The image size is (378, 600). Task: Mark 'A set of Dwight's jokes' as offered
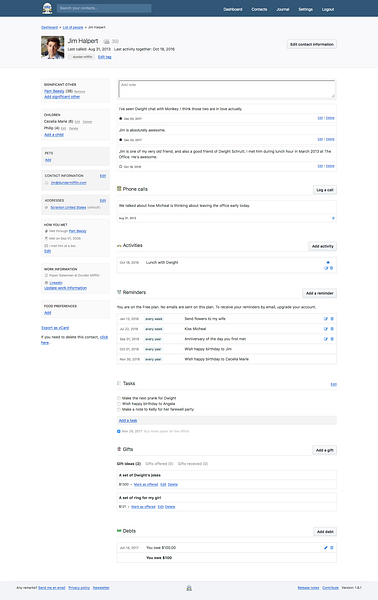[x=146, y=484]
